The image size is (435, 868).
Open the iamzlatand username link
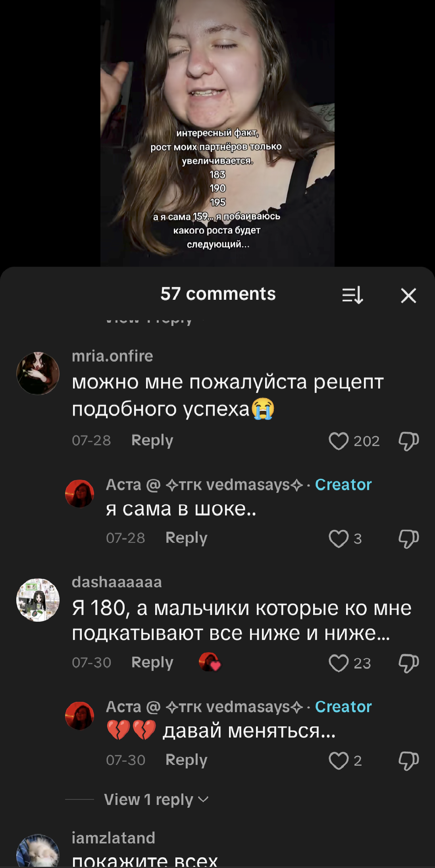(114, 838)
